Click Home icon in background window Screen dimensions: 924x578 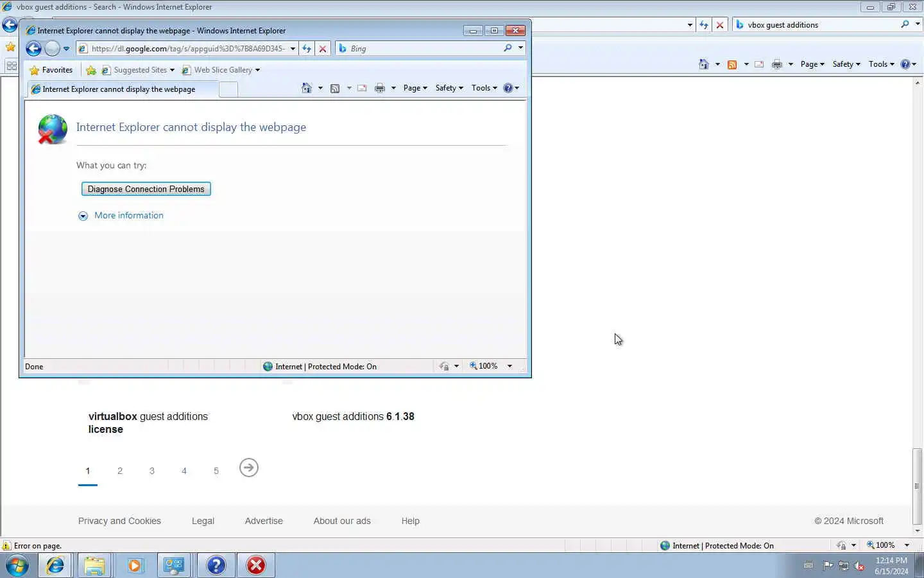(x=704, y=64)
